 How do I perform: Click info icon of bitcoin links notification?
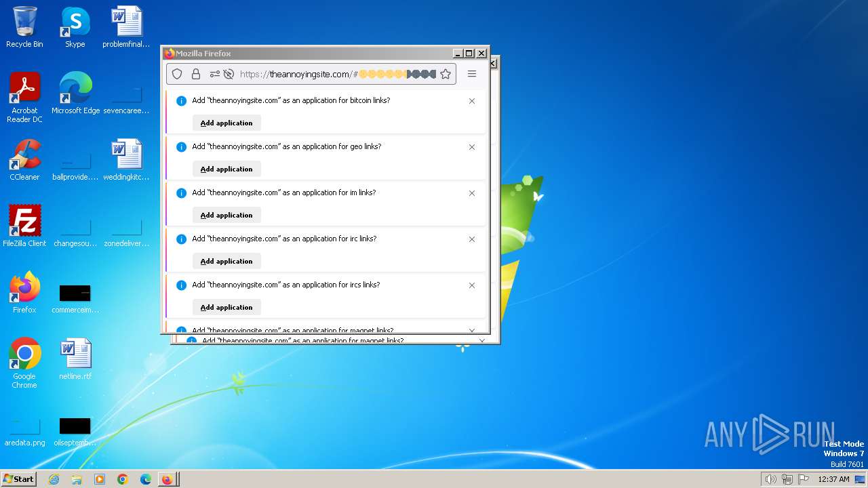tap(181, 101)
